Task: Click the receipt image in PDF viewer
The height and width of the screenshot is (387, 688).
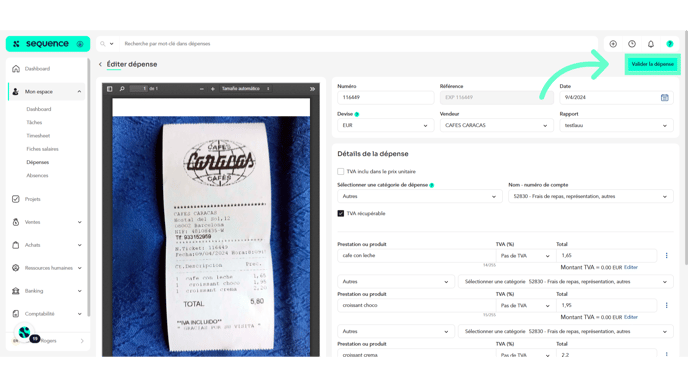Action: pyautogui.click(x=211, y=236)
